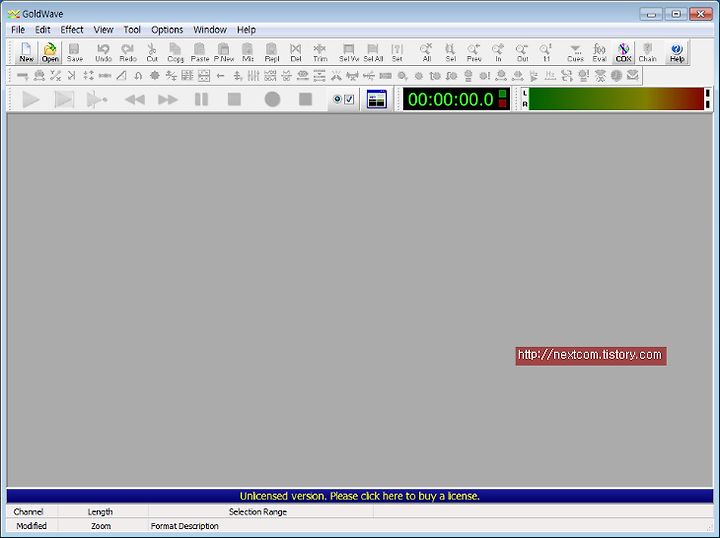Click the reverse left-arrow effect icon
Image resolution: width=720 pixels, height=538 pixels.
[x=220, y=76]
